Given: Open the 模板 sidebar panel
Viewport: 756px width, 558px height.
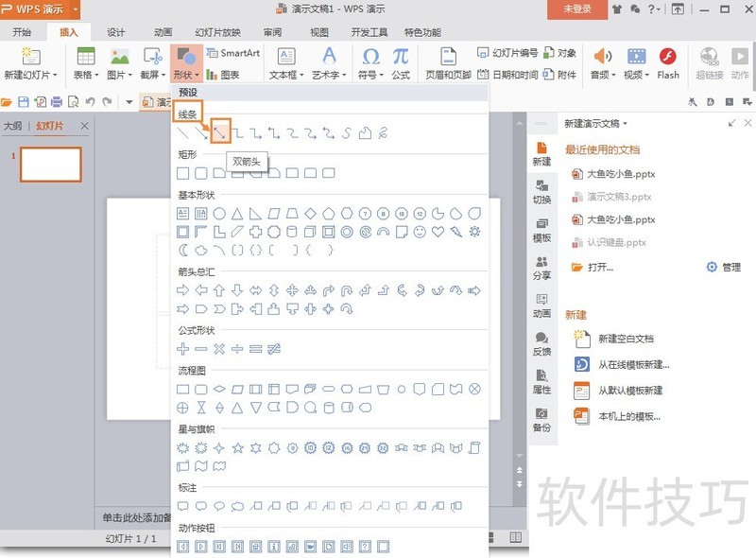Looking at the screenshot, I should [x=541, y=230].
